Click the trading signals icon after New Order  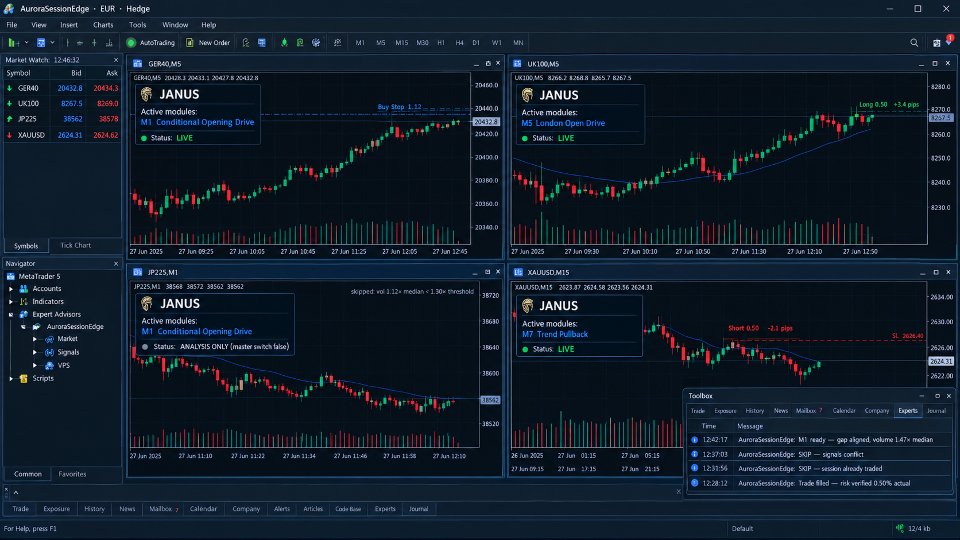[246, 43]
